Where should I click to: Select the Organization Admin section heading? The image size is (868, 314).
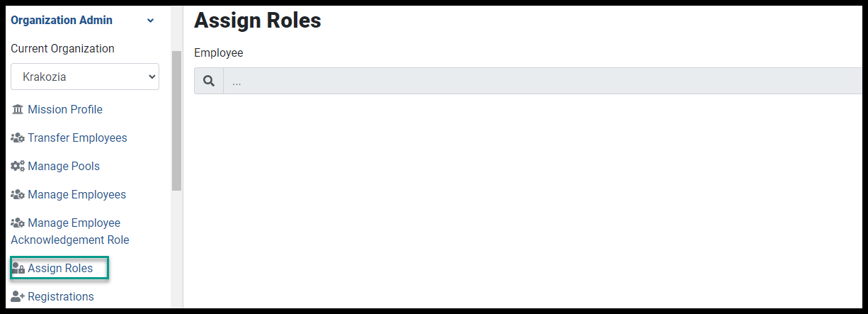[62, 20]
